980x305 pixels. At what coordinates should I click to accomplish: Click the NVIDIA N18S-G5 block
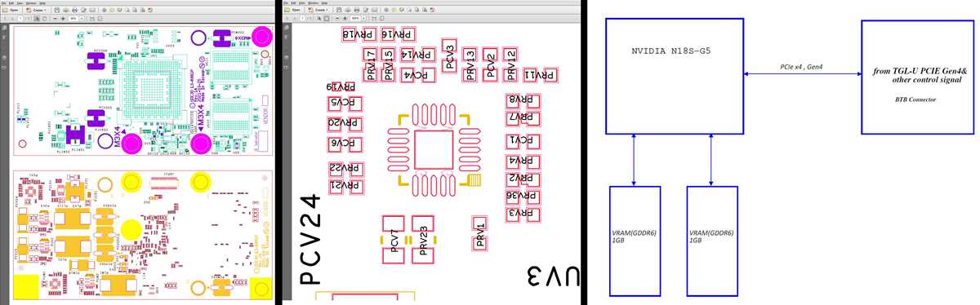pos(674,76)
